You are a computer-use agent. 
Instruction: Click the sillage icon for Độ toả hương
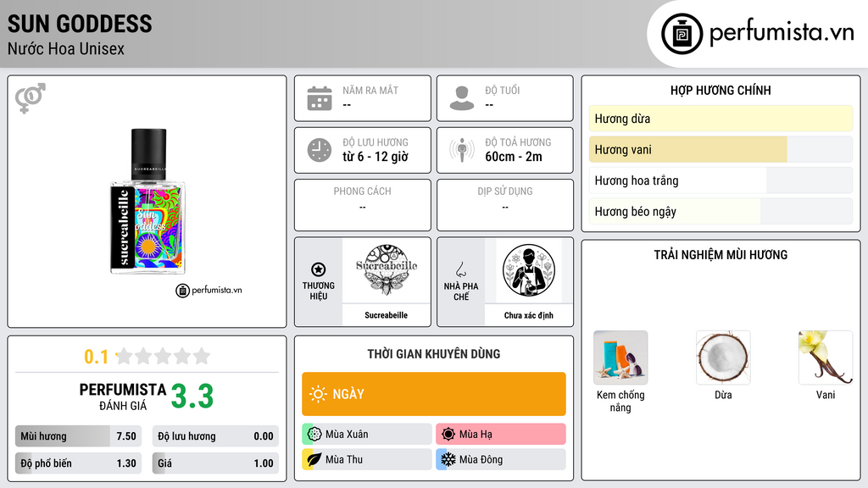(462, 150)
